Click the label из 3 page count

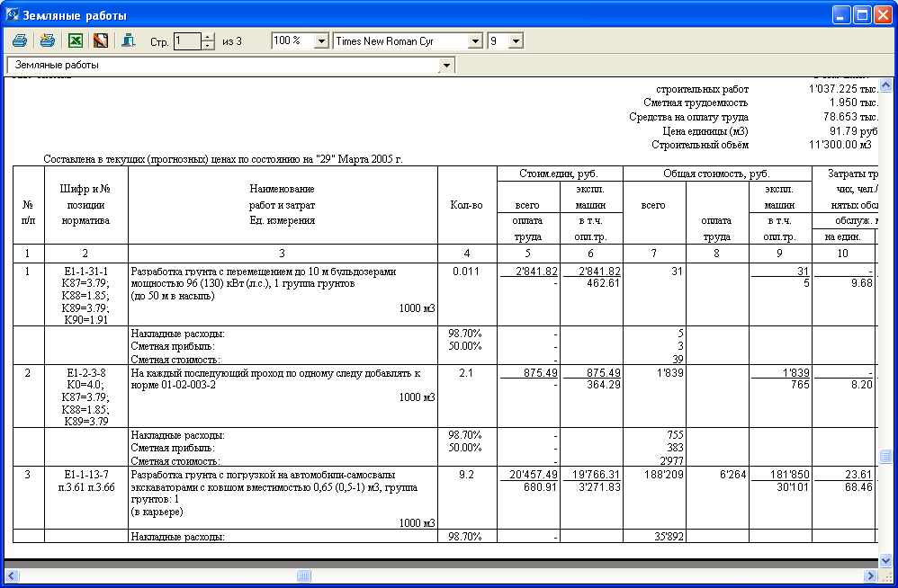232,41
